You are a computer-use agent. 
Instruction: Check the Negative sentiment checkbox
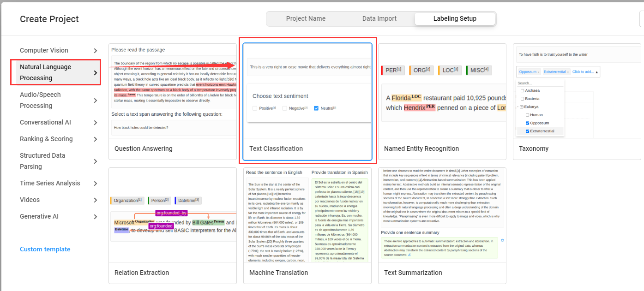(284, 108)
